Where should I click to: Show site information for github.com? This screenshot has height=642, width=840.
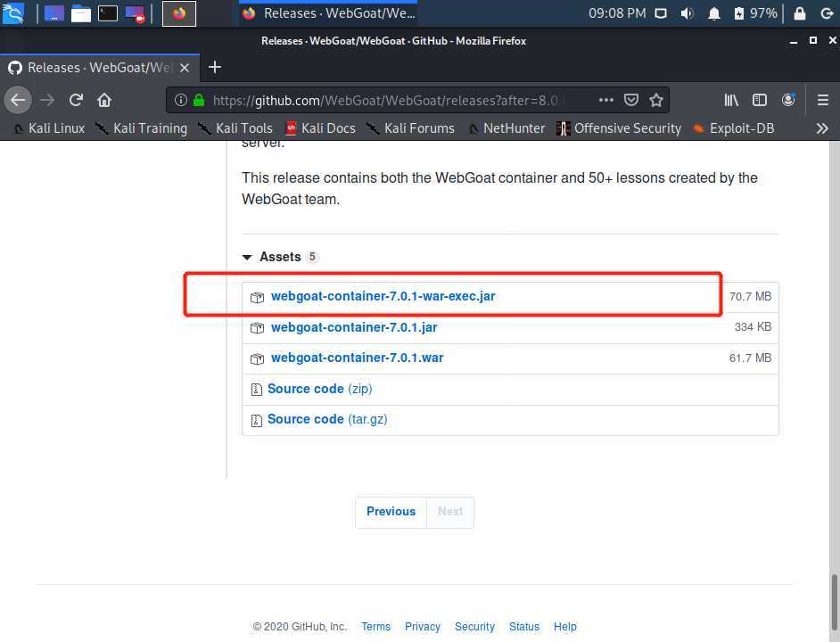pyautogui.click(x=180, y=100)
